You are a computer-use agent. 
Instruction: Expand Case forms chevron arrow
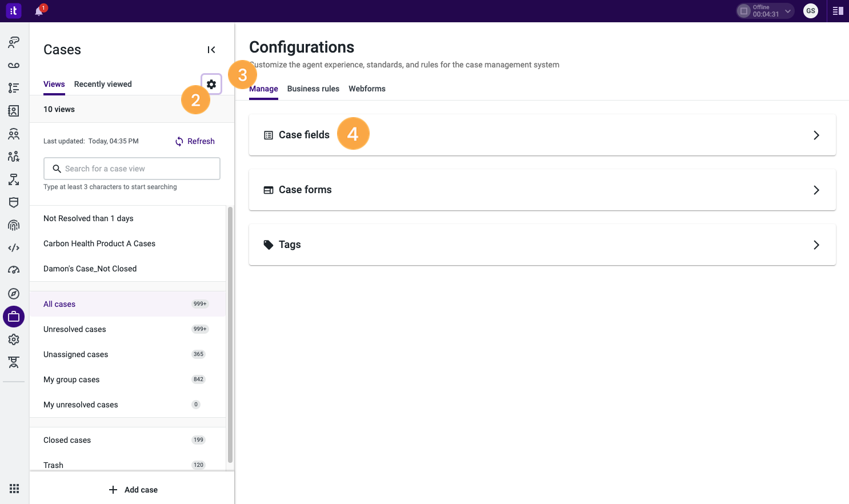pos(816,190)
